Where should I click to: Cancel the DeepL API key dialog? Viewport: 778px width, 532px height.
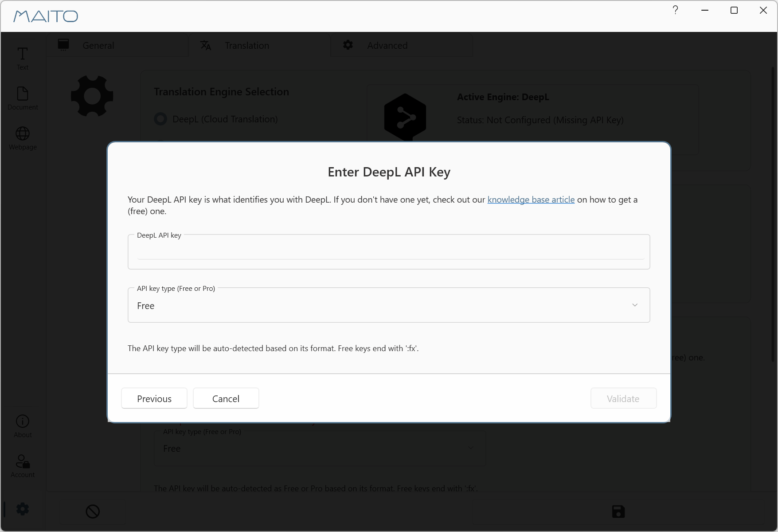point(226,399)
